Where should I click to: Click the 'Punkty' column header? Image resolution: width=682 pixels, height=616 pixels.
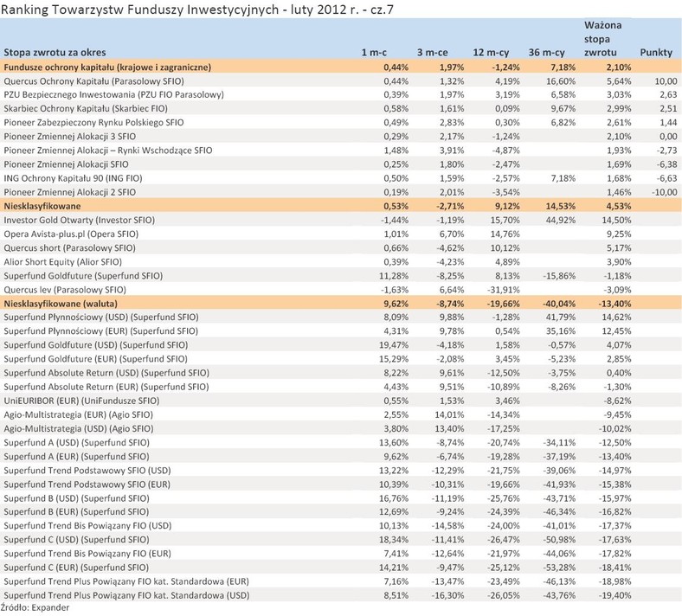656,53
